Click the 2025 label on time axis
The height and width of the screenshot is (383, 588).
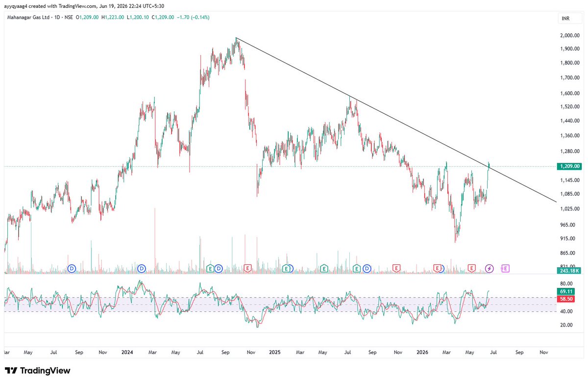274,352
